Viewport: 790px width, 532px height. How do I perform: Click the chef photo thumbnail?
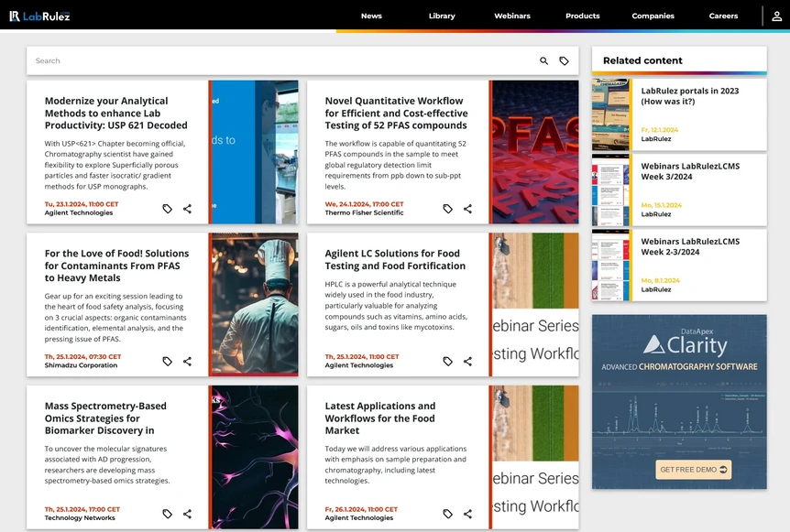(x=255, y=305)
